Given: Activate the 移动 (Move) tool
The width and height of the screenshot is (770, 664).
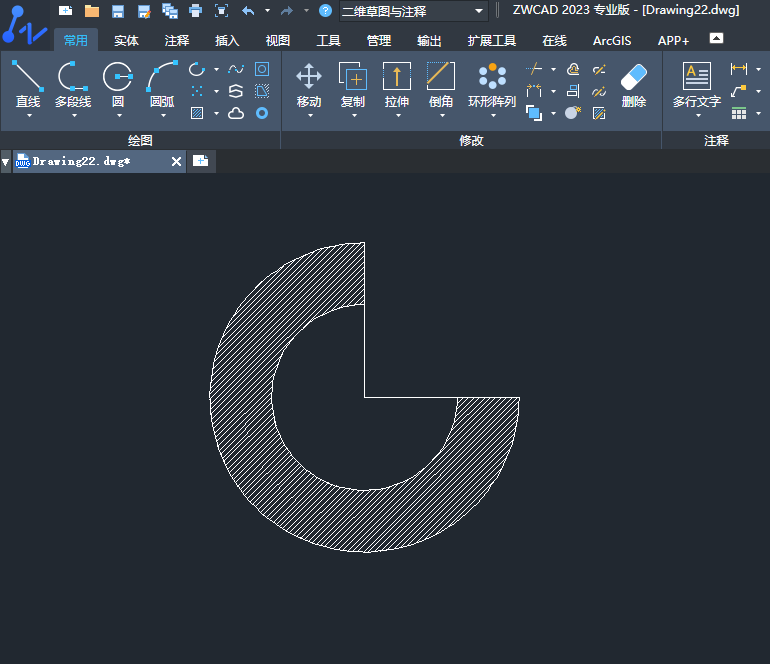Looking at the screenshot, I should [309, 84].
